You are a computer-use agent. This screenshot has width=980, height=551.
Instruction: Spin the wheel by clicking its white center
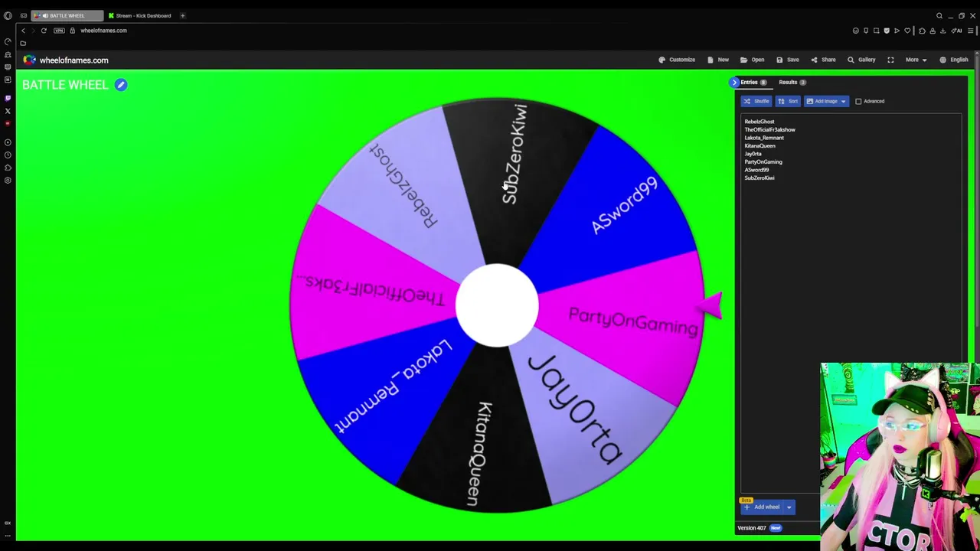point(497,305)
